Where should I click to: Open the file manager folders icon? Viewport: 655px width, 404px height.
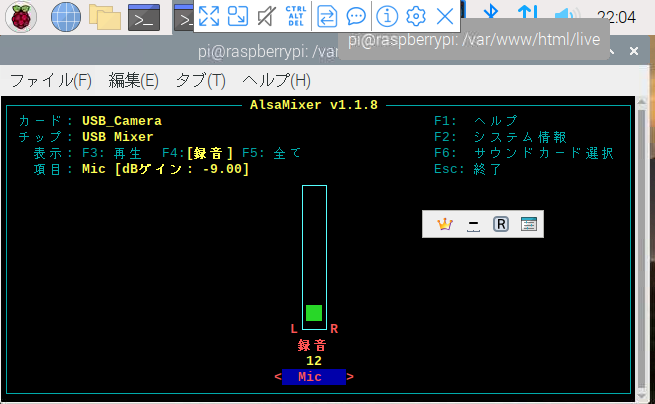105,18
